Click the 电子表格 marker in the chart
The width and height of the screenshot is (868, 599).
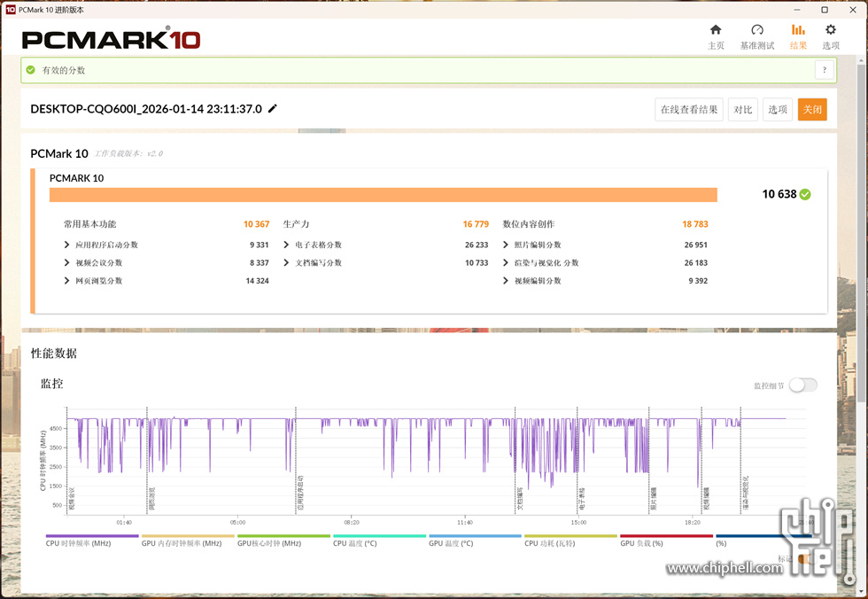(x=582, y=498)
